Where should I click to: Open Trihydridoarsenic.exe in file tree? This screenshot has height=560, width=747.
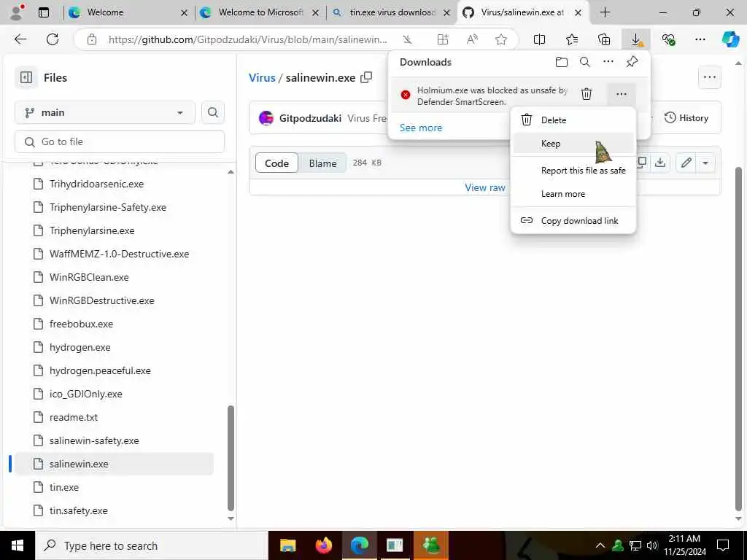(x=96, y=184)
